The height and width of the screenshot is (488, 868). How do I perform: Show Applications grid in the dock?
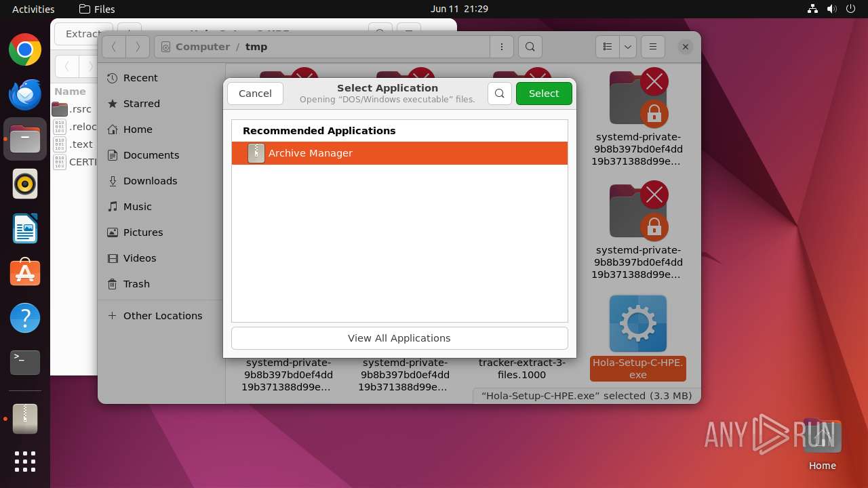click(x=25, y=462)
